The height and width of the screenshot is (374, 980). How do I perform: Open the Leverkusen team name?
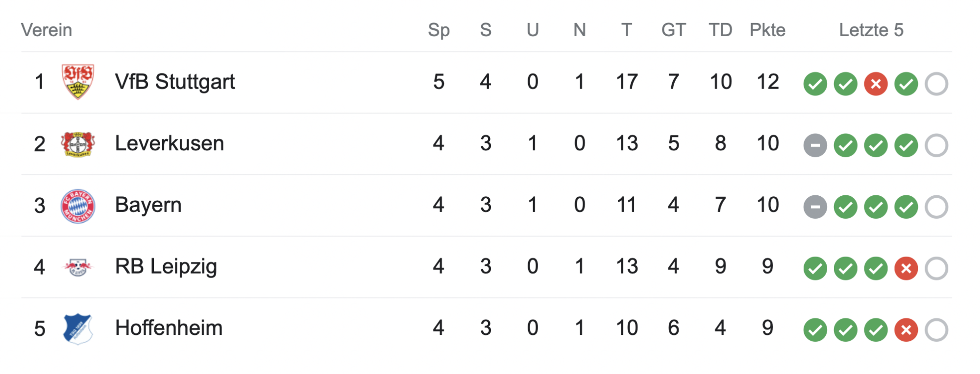(x=170, y=143)
